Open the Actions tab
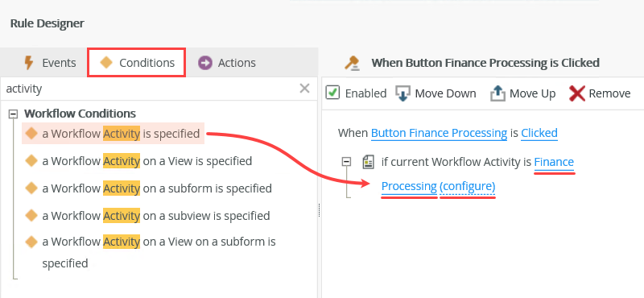Viewport: 644px width, 298px height. coord(227,63)
